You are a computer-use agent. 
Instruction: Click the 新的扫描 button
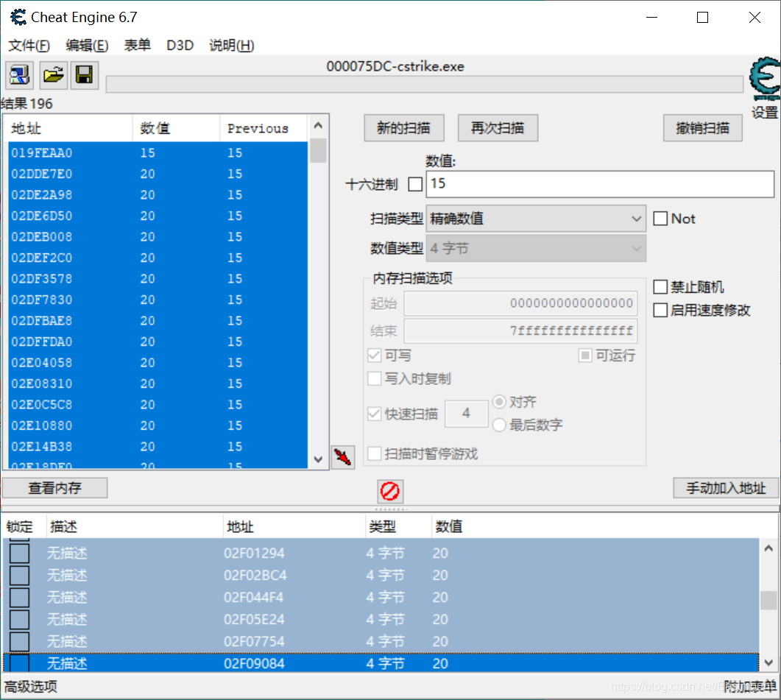pos(404,128)
